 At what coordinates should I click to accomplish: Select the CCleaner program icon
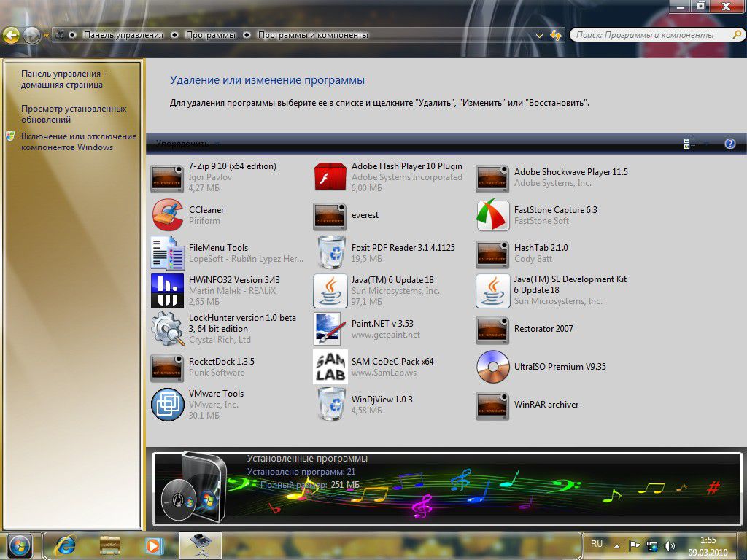pyautogui.click(x=167, y=215)
